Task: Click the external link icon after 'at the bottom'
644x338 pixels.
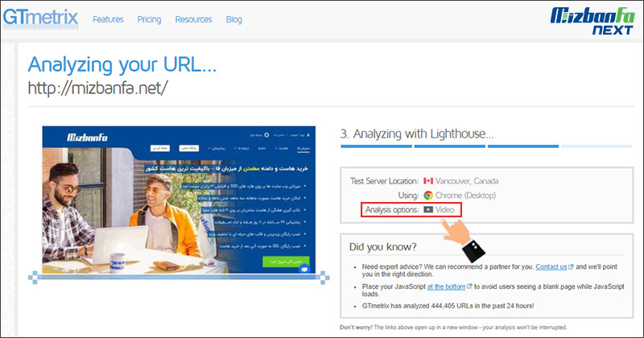Action: click(x=469, y=286)
